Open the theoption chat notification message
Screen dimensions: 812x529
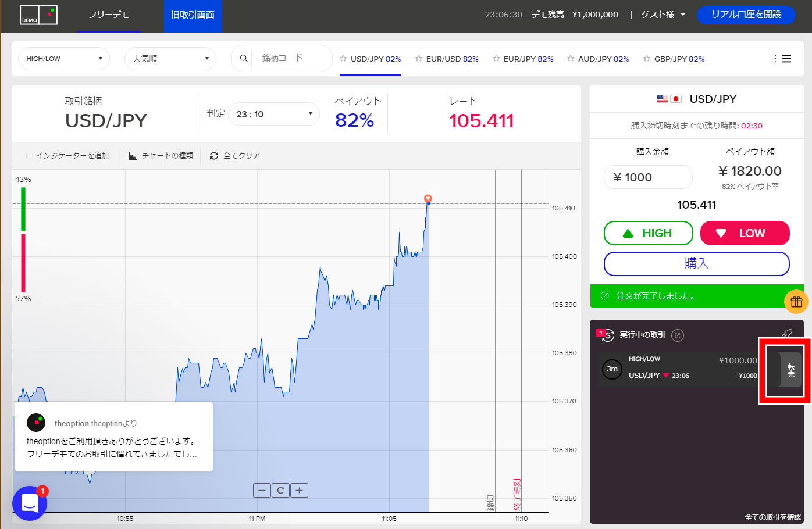(114, 437)
